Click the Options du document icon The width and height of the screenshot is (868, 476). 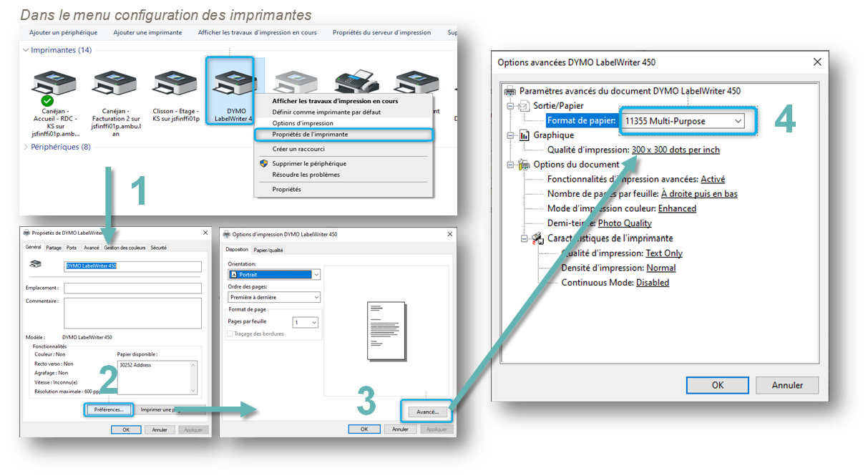tap(523, 164)
